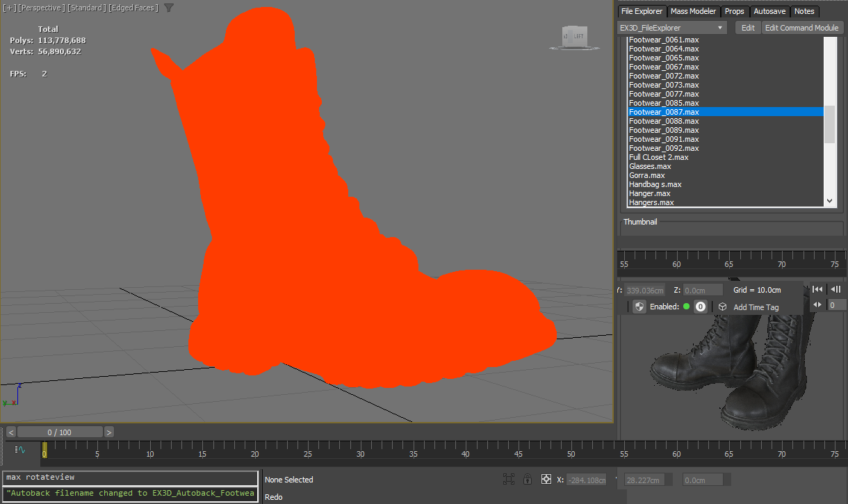
Task: Select Hanger.max in the file list
Action: [x=725, y=193]
